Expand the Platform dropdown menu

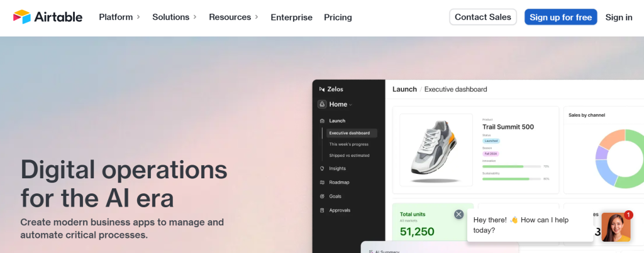click(119, 17)
